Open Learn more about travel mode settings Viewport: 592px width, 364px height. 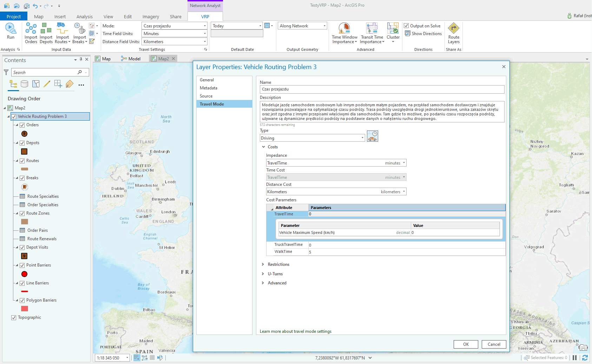(296, 331)
